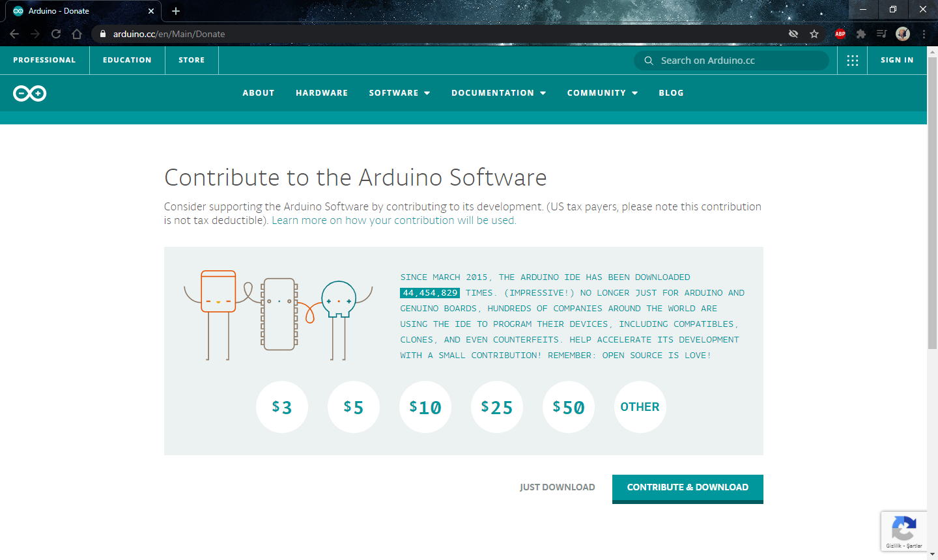Select the $50 contribution amount
The width and height of the screenshot is (938, 560).
pyautogui.click(x=569, y=407)
